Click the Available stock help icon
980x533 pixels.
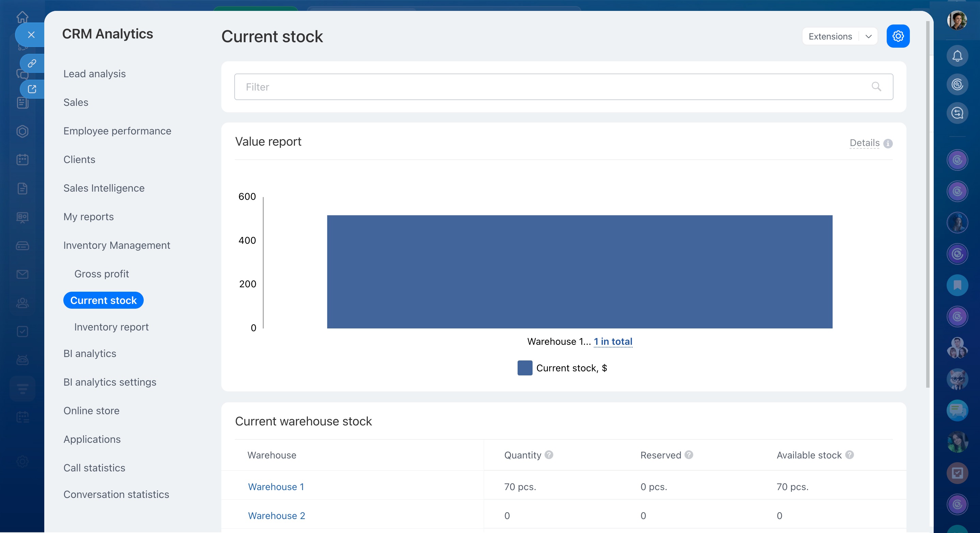point(850,455)
